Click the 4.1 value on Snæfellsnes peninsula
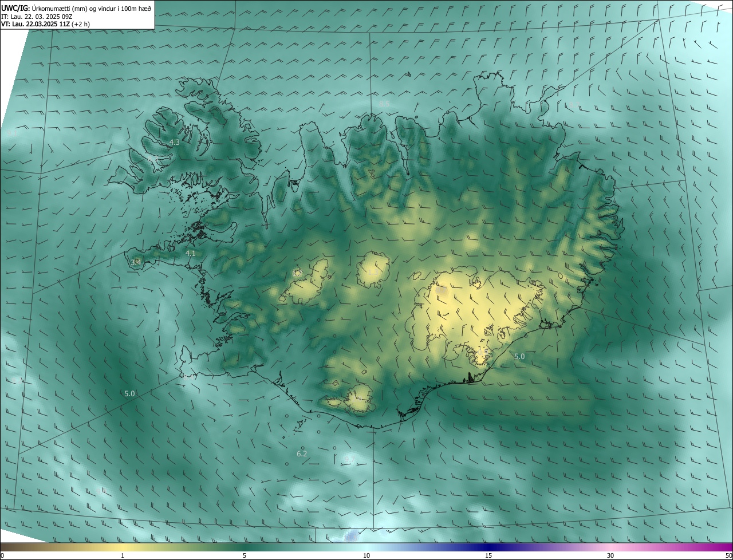The height and width of the screenshot is (560, 733). point(191,253)
